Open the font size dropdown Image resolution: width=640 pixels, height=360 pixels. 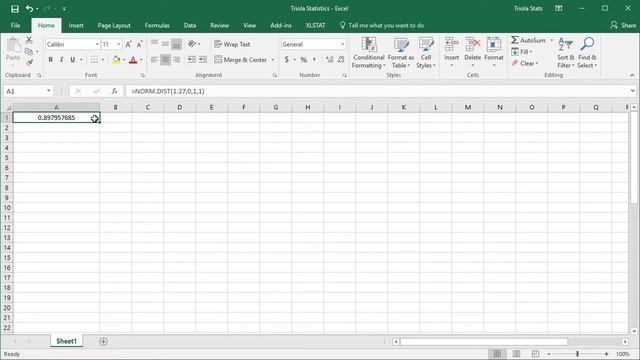[119, 44]
